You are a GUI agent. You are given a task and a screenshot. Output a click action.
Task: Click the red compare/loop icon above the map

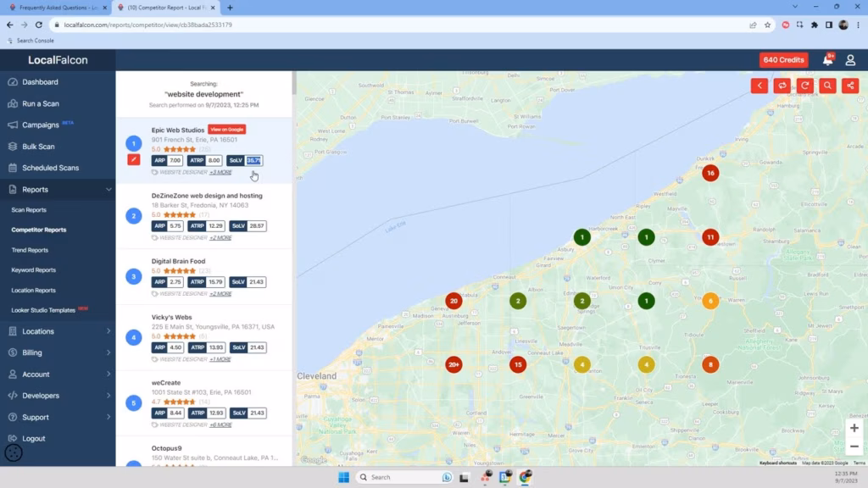click(782, 85)
